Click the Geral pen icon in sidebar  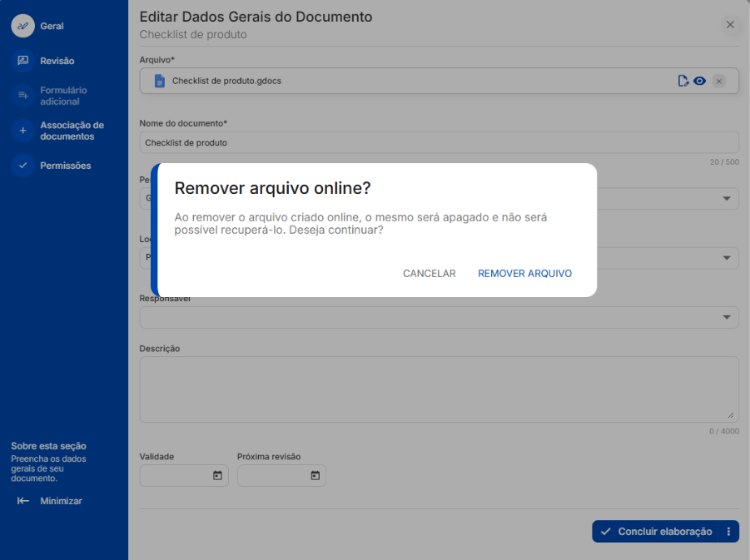click(22, 26)
